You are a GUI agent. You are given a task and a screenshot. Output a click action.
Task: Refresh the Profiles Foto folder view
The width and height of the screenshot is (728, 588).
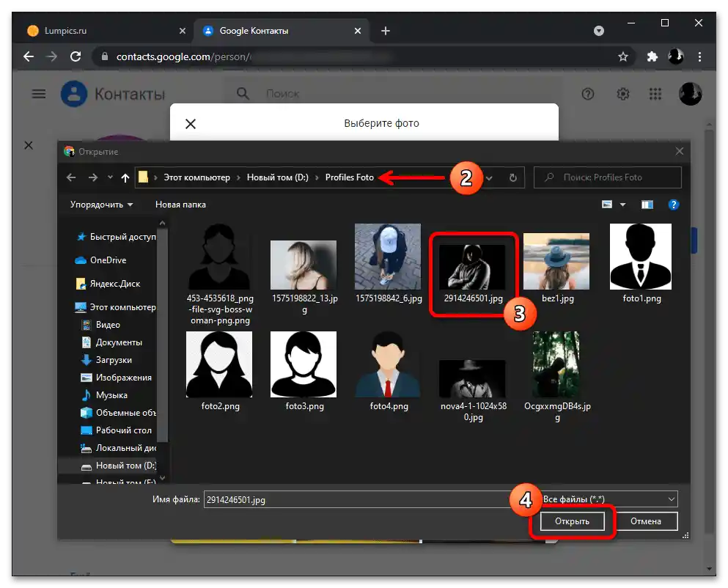[512, 177]
